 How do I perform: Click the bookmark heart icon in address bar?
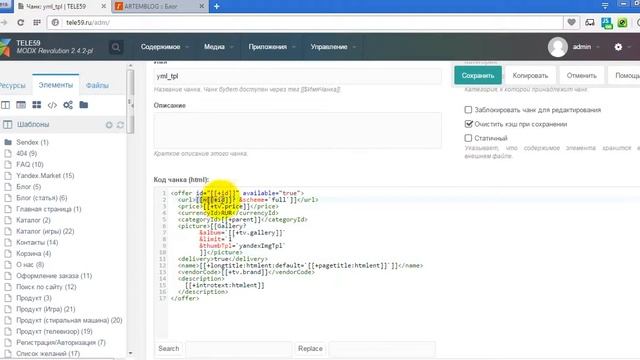[x=571, y=22]
